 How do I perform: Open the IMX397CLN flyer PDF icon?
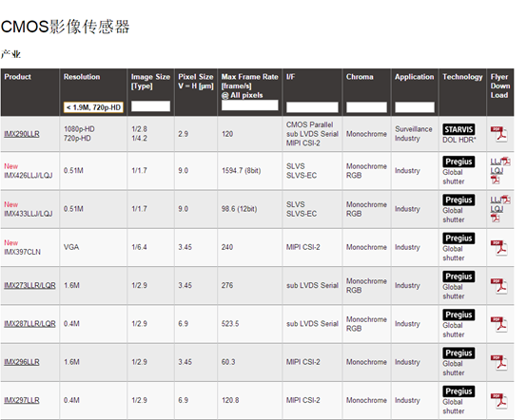pyautogui.click(x=498, y=248)
